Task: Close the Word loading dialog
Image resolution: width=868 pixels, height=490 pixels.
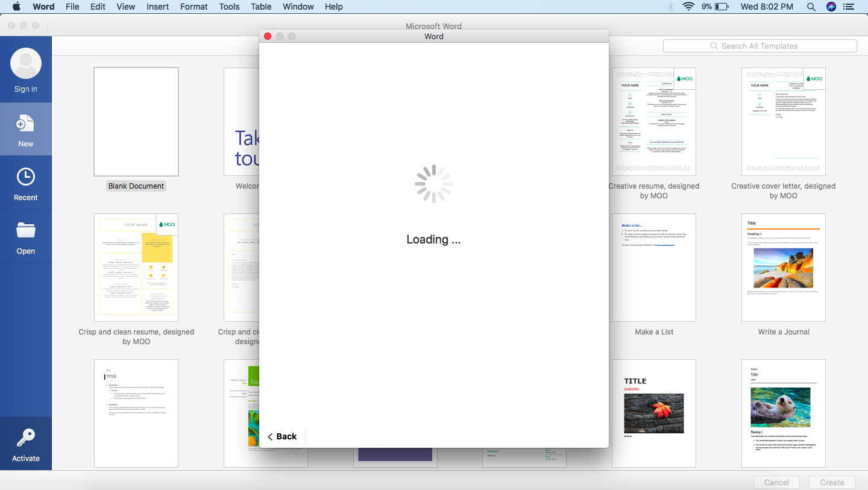Action: pos(268,36)
